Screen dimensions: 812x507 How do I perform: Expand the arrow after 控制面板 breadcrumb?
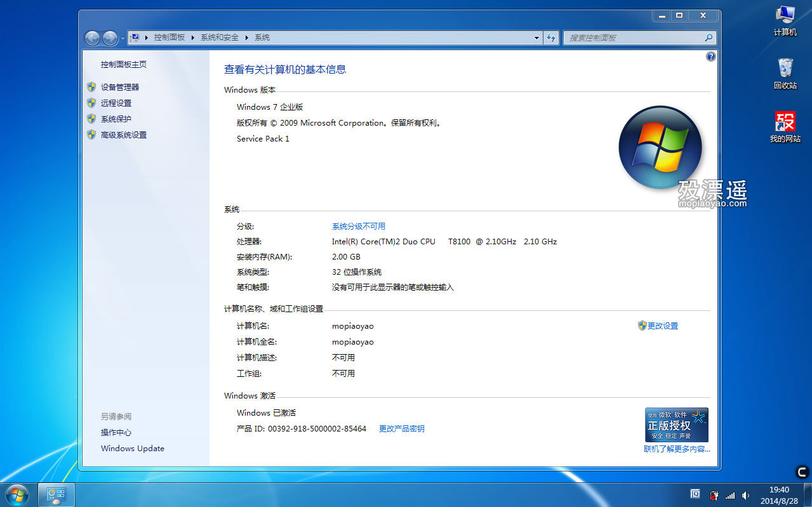[x=192, y=37]
